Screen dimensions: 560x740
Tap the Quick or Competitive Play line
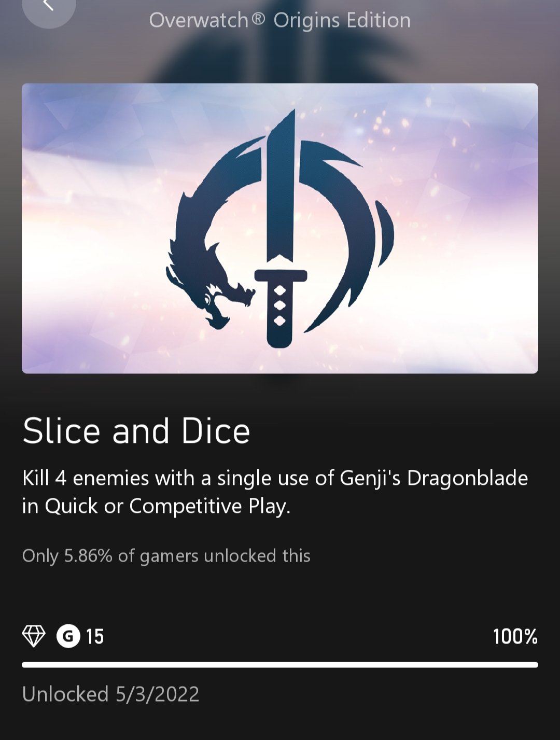coord(156,507)
